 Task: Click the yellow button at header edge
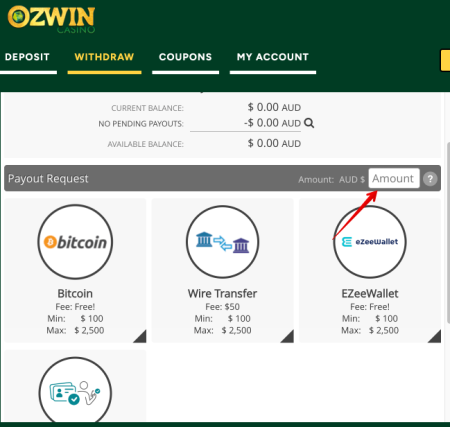point(445,60)
